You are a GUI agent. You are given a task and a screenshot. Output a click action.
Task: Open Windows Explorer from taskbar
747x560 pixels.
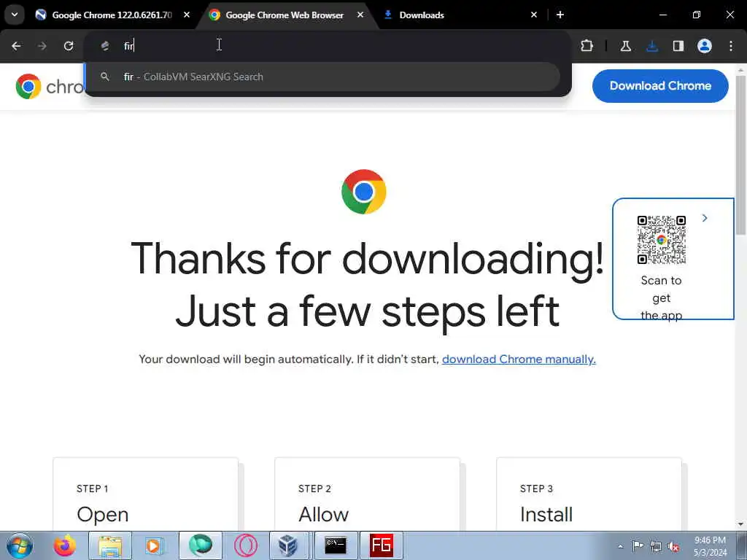coord(110,545)
